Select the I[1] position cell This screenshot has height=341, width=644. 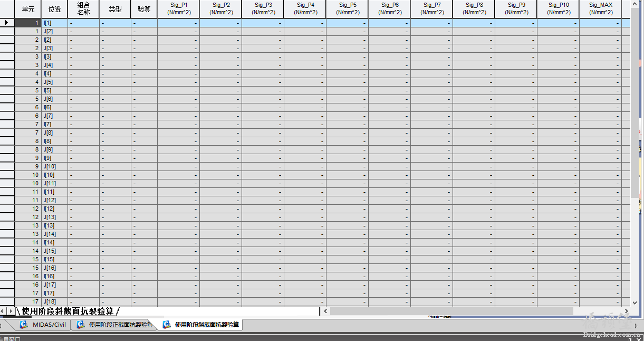point(54,23)
